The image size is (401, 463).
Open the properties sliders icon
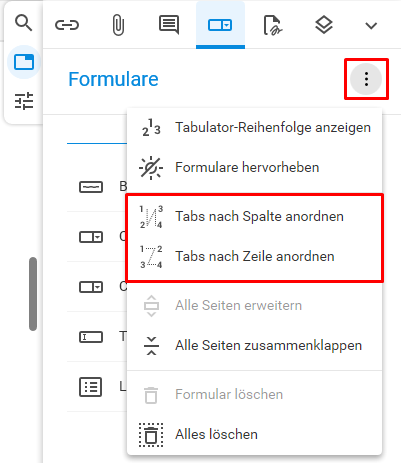click(24, 101)
